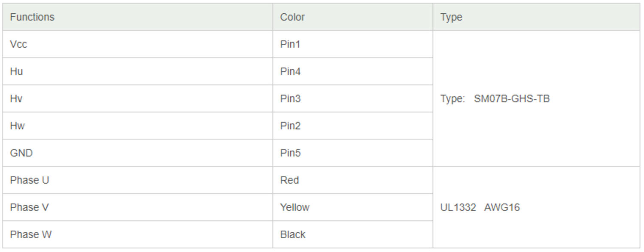This screenshot has width=644, height=252.
Task: Select the Hu function cell
Action: pyautogui.click(x=137, y=71)
